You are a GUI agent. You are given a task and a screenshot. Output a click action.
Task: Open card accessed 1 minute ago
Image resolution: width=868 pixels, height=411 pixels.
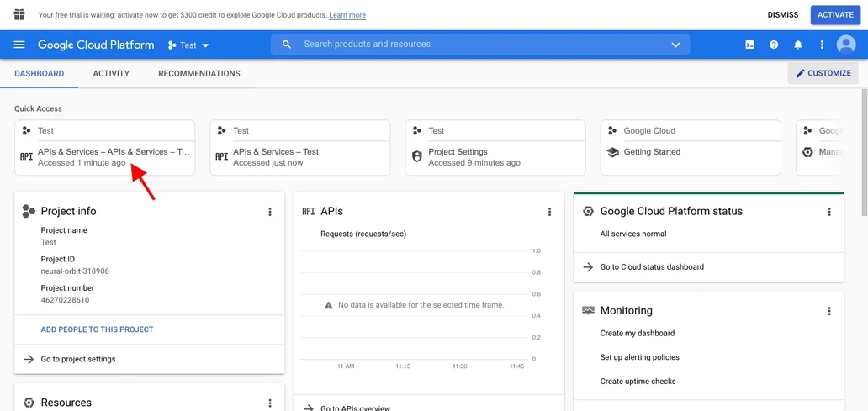pyautogui.click(x=104, y=148)
